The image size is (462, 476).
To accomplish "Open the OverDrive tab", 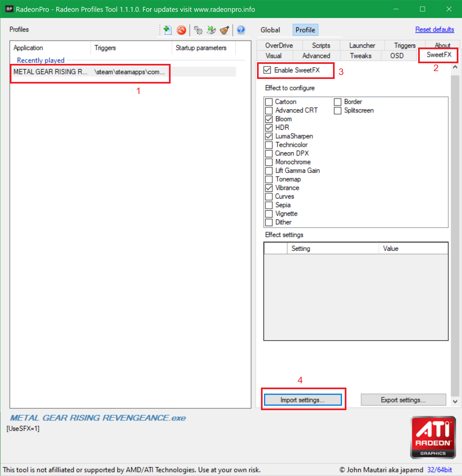I will [x=279, y=46].
